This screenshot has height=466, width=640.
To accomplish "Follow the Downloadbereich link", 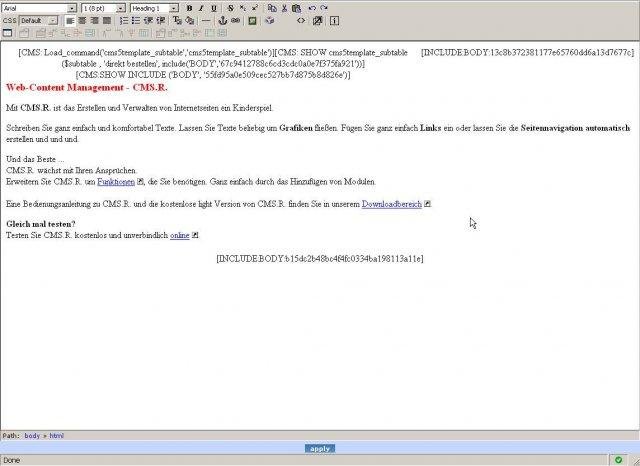I will (391, 204).
